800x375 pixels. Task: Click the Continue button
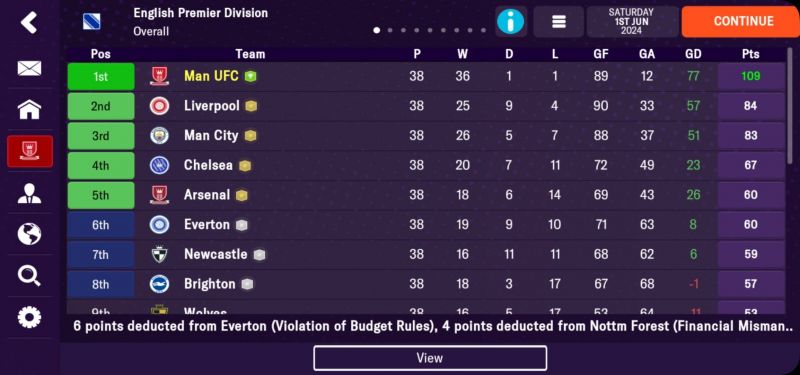tap(740, 21)
